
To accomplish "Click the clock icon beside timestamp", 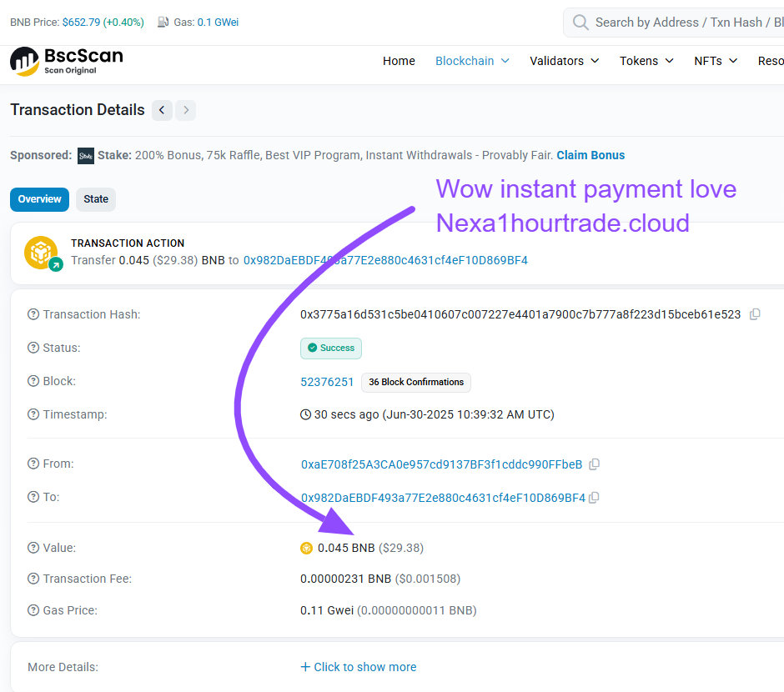I will point(305,414).
